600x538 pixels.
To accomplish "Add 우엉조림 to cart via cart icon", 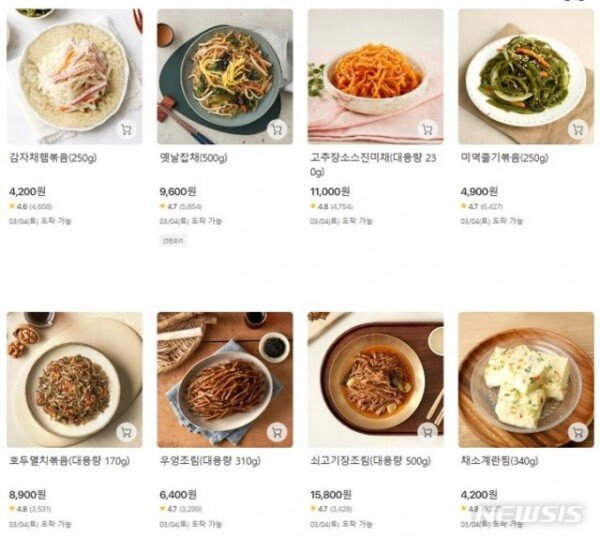I will click(277, 432).
